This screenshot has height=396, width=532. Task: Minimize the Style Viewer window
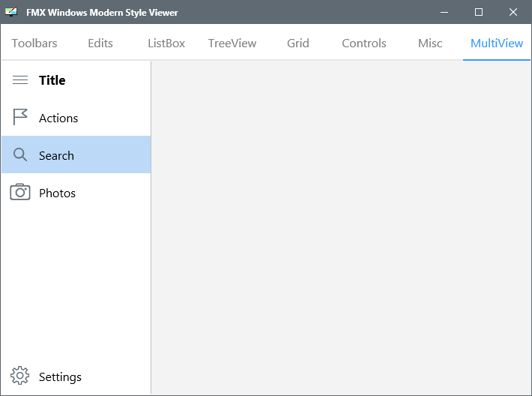pyautogui.click(x=444, y=12)
